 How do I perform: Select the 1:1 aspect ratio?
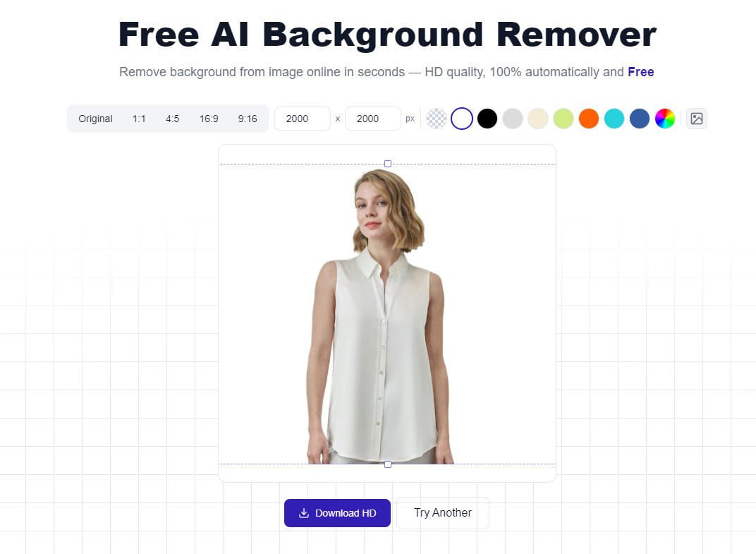139,119
